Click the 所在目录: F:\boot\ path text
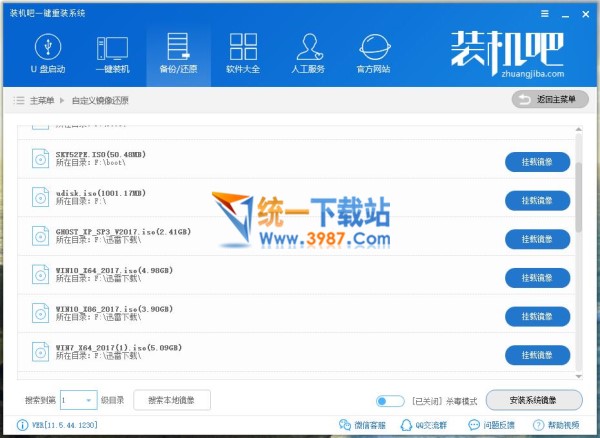The width and height of the screenshot is (600, 438). pyautogui.click(x=91, y=163)
